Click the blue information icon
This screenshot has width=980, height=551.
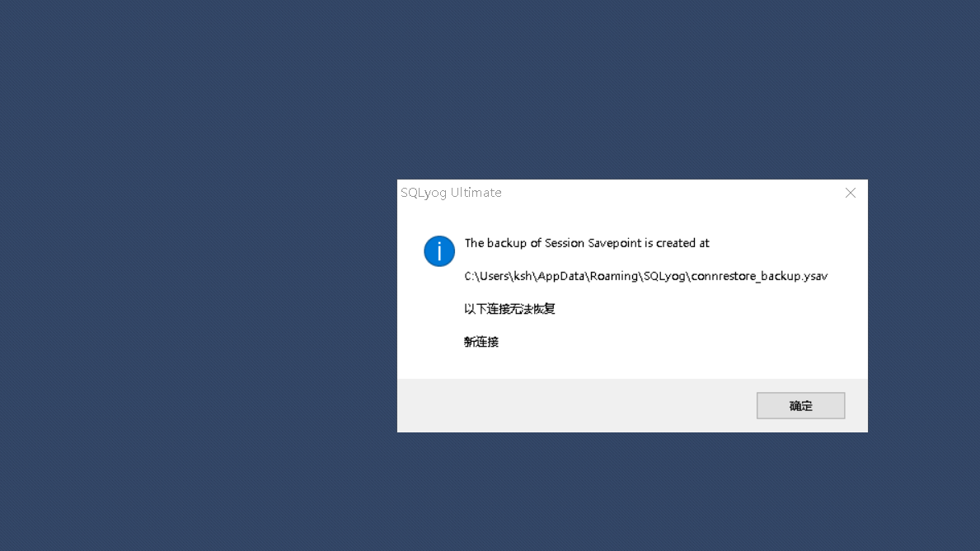[439, 251]
